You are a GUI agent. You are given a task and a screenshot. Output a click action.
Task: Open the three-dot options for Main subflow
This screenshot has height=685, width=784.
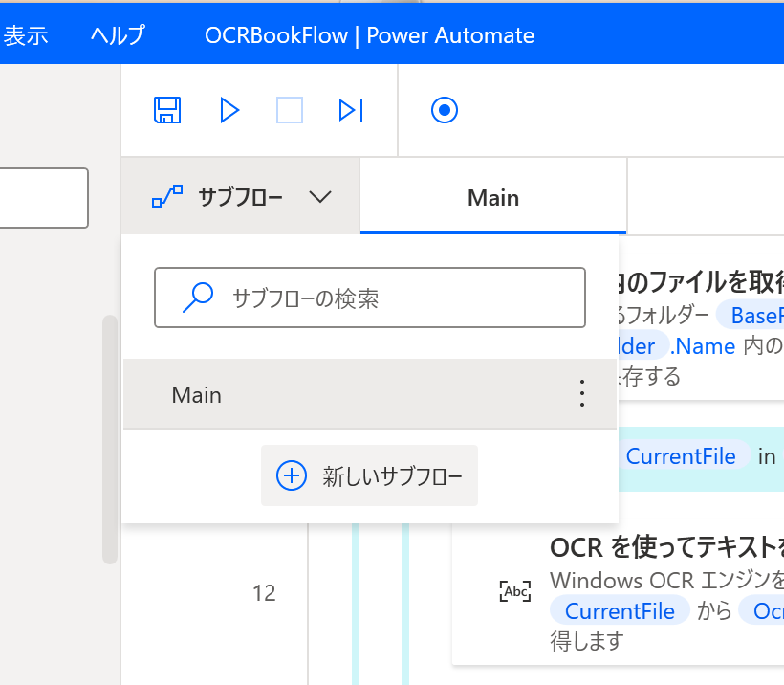(581, 393)
